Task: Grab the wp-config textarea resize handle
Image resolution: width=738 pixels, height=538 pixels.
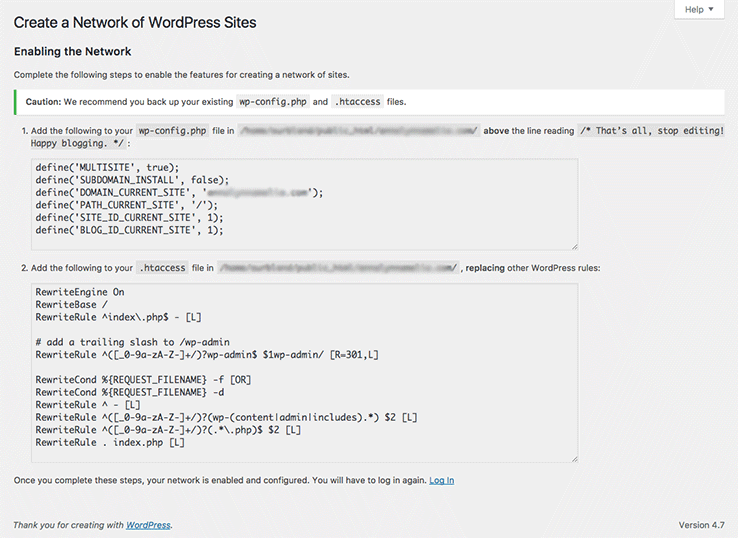Action: point(575,246)
